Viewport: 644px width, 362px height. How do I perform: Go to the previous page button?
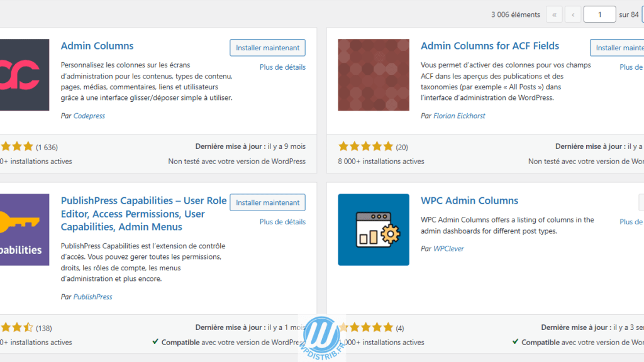(573, 14)
